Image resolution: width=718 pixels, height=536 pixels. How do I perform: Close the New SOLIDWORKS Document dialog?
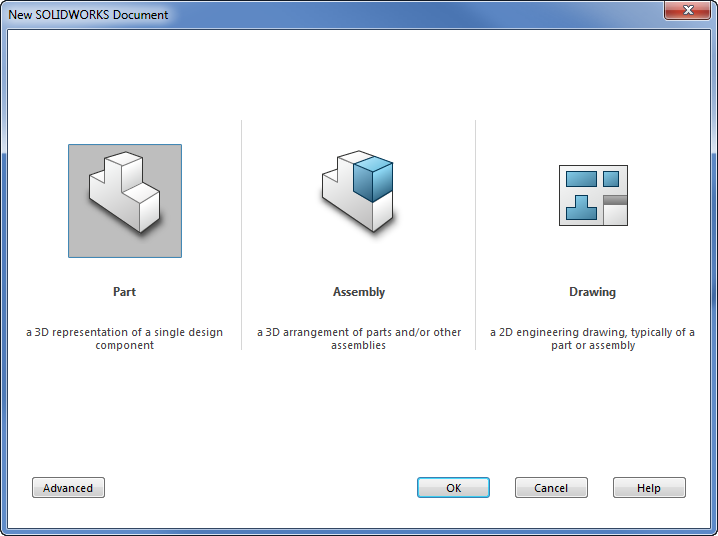click(x=687, y=10)
